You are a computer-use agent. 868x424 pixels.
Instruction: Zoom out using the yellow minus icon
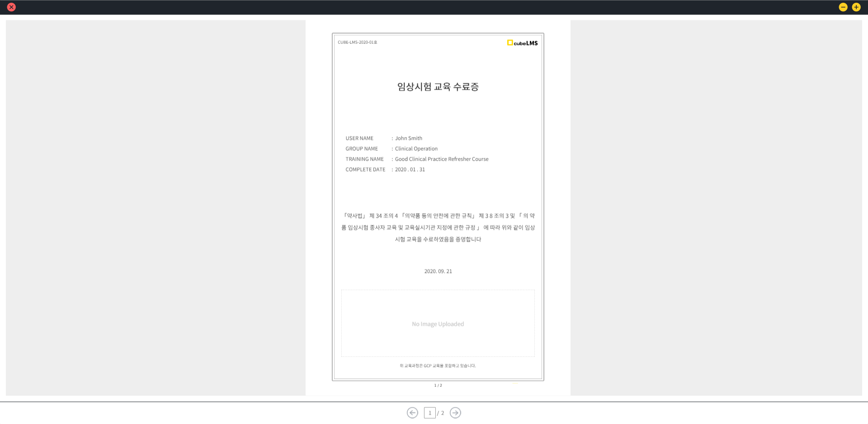point(843,7)
